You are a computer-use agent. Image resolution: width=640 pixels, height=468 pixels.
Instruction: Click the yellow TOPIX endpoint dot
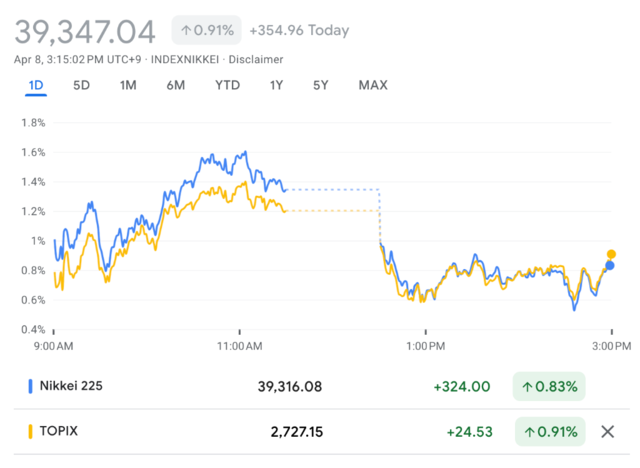pyautogui.click(x=611, y=254)
